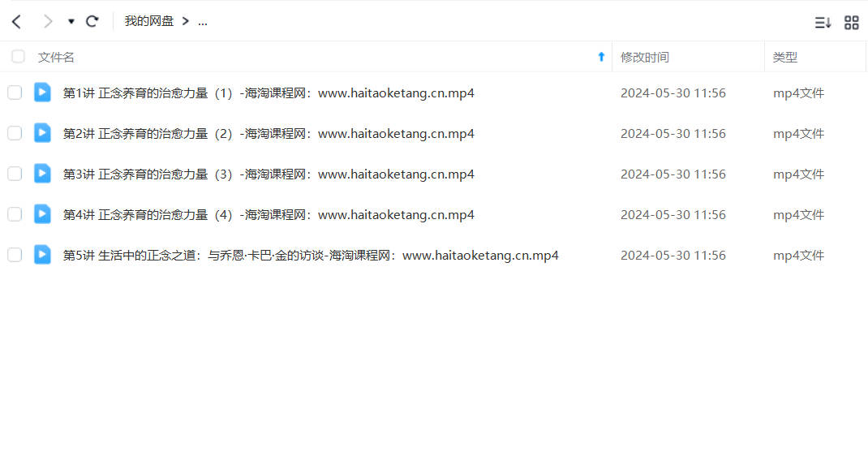This screenshot has height=452, width=868.
Task: Select file 第4讲 正念养育的治愈力量（4）
Action: (269, 214)
